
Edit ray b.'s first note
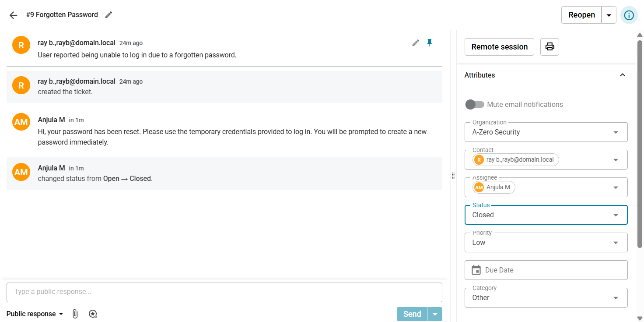point(416,42)
